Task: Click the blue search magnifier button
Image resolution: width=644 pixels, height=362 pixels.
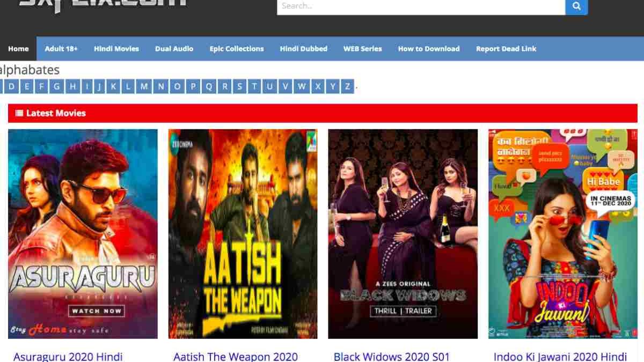Action: [x=576, y=6]
